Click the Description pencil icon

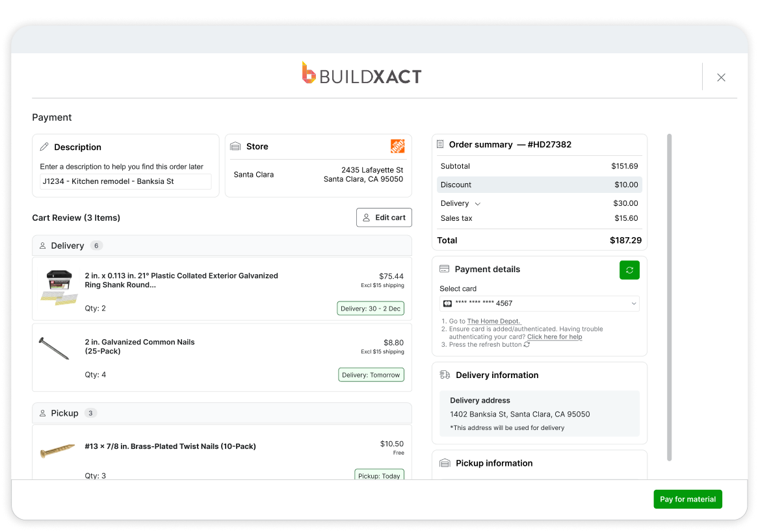45,147
